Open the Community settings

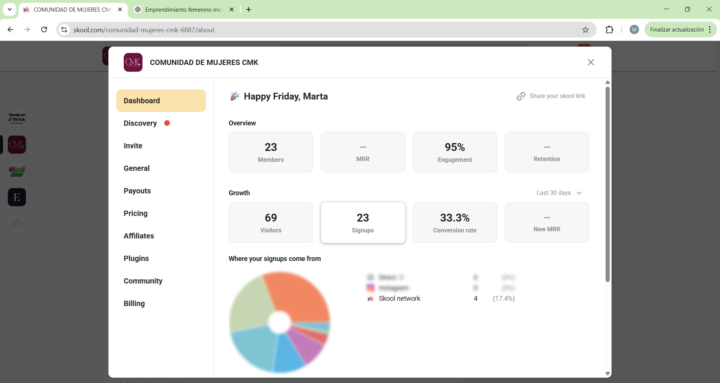(x=143, y=281)
